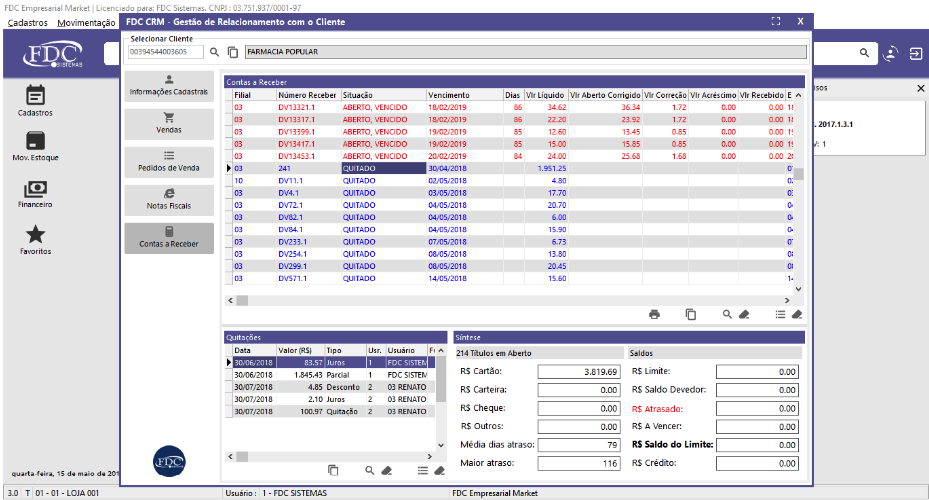Open the Movimentação menu in the menu bar
The width and height of the screenshot is (929, 500).
pyautogui.click(x=87, y=23)
